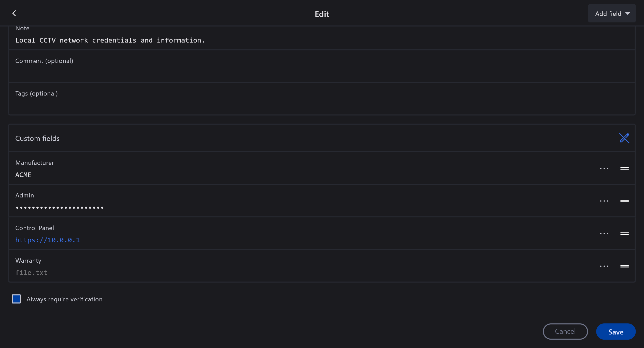
Task: Open the Control Panel field three-dot options
Action: [604, 234]
